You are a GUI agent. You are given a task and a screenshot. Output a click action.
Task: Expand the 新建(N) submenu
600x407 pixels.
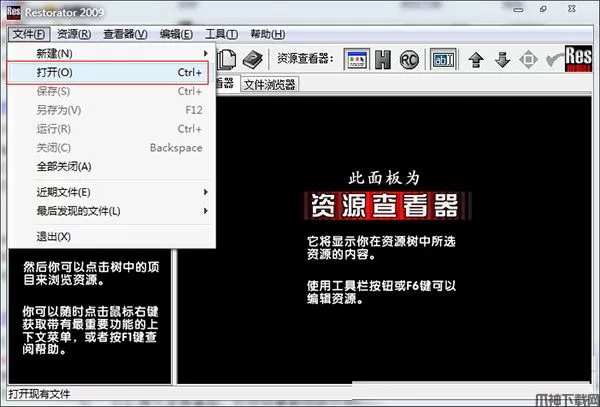(x=111, y=53)
